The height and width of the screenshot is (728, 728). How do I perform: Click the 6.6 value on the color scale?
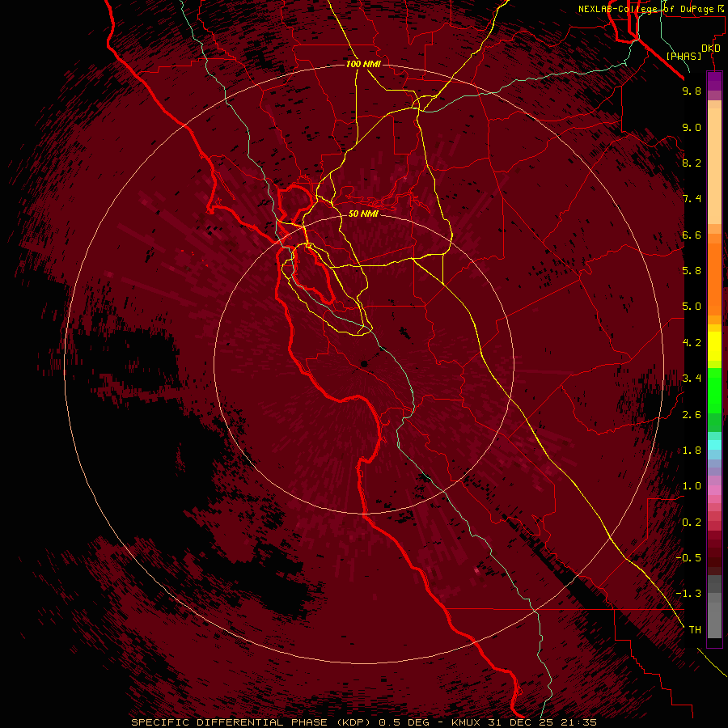point(692,235)
